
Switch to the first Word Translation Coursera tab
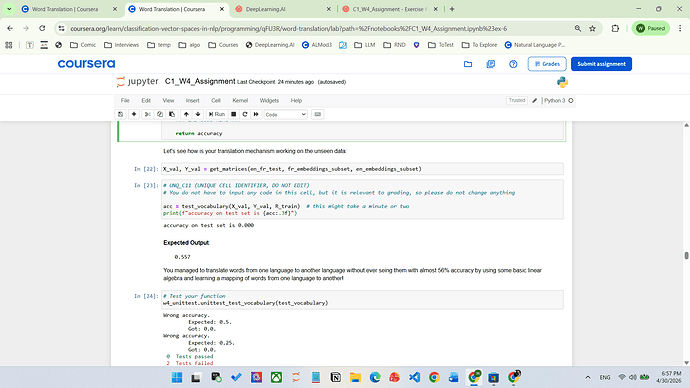(x=70, y=9)
